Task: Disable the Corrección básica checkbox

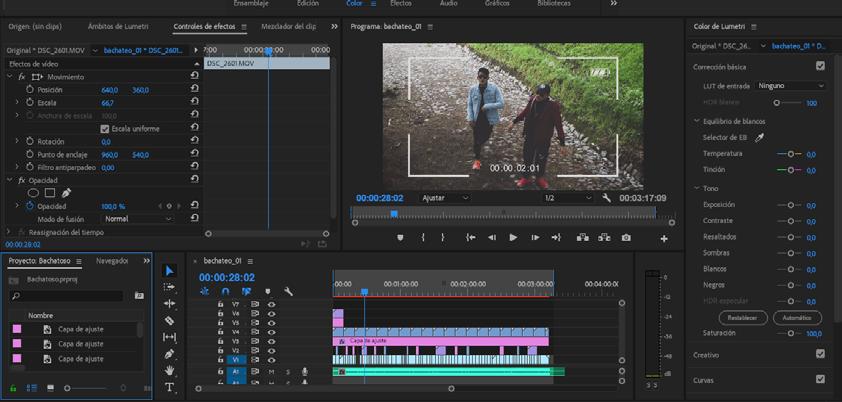Action: (820, 66)
